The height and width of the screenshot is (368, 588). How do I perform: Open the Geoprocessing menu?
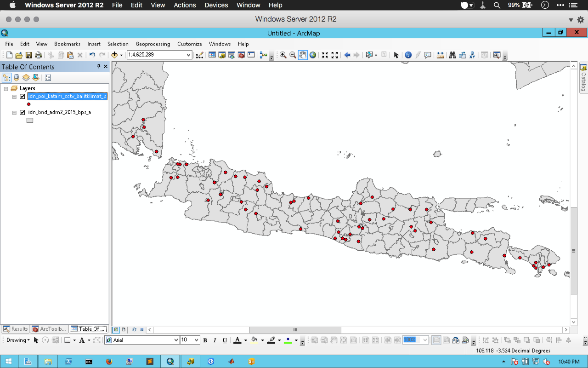pyautogui.click(x=153, y=44)
